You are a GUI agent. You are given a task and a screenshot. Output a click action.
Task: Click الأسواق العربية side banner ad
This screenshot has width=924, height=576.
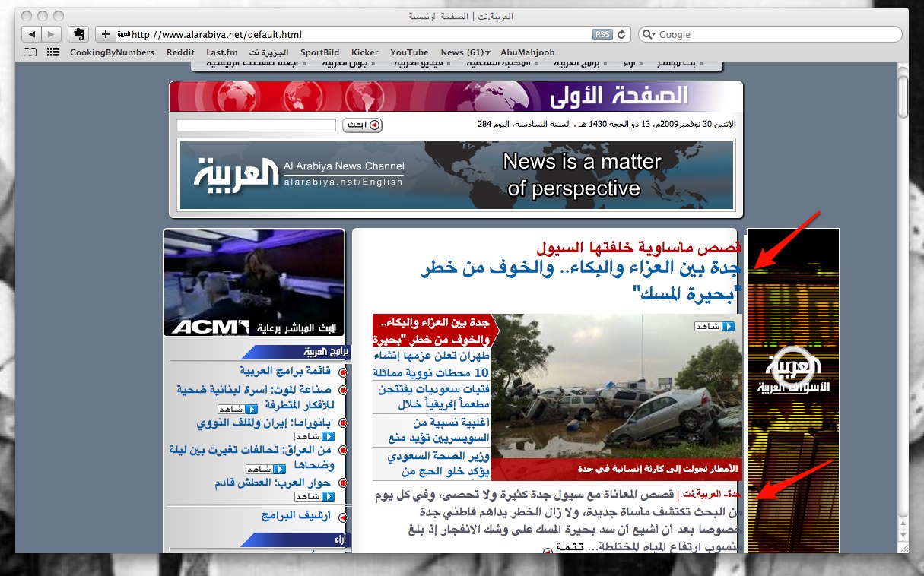[793, 391]
